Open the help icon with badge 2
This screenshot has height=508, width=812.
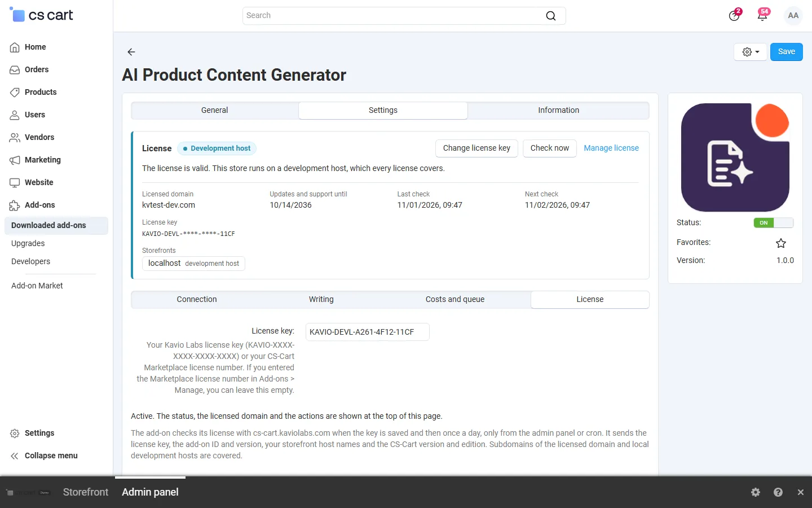(x=734, y=15)
